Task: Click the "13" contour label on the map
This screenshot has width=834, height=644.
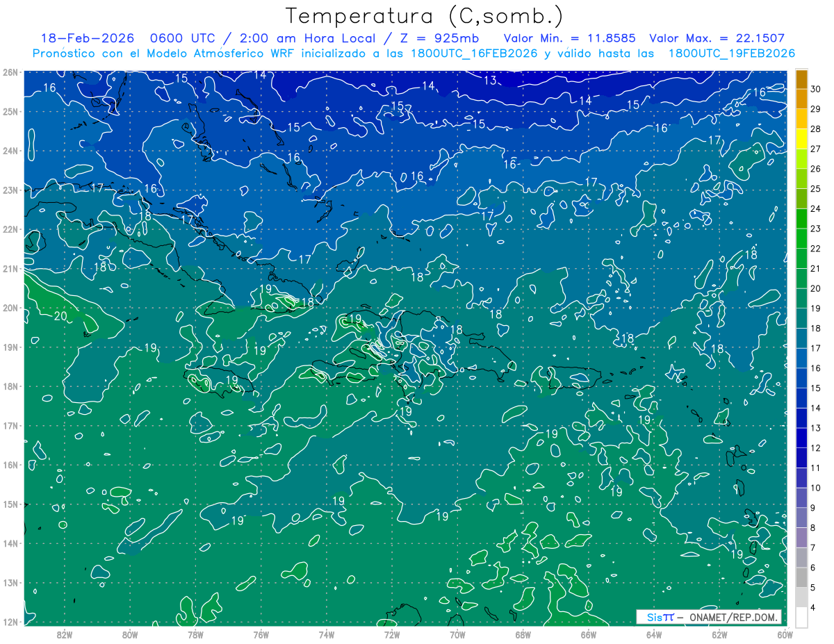Action: point(490,81)
